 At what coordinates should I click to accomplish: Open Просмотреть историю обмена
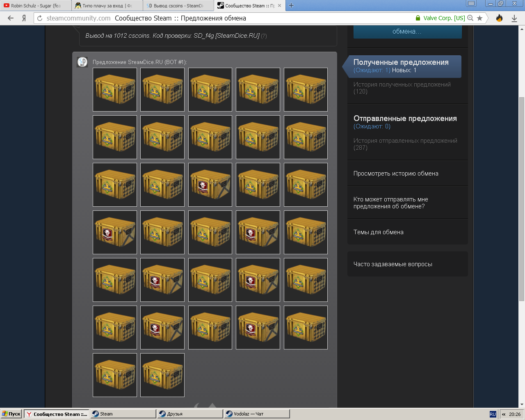coord(396,173)
